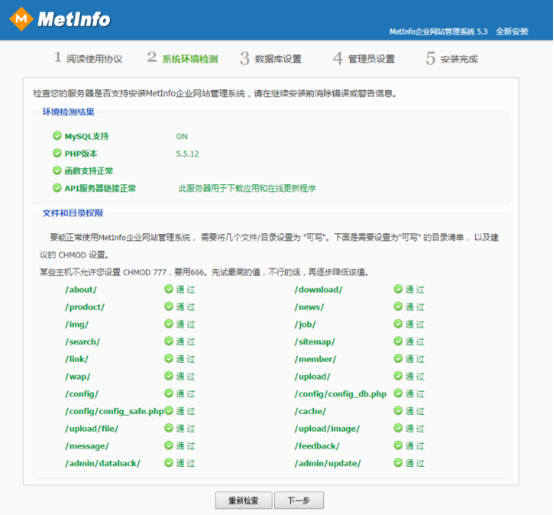This screenshot has width=554, height=515.
Task: Click the /download/ directory name
Action: [318, 290]
